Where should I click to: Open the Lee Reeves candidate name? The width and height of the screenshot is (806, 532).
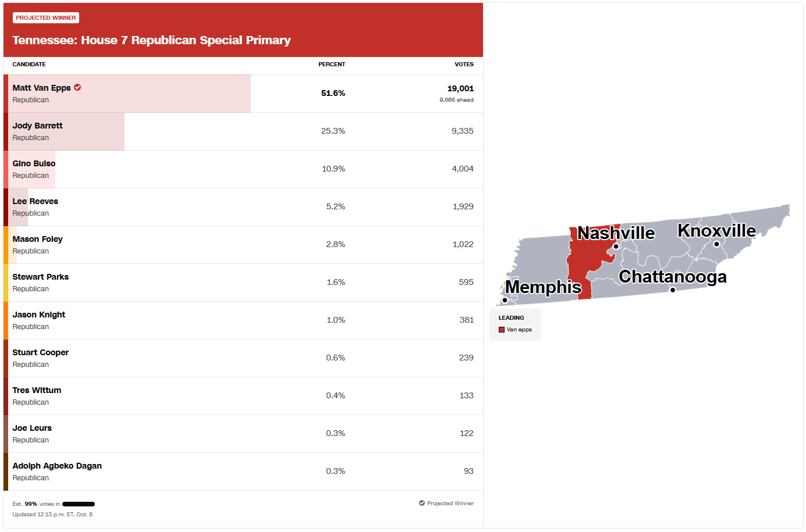(35, 201)
